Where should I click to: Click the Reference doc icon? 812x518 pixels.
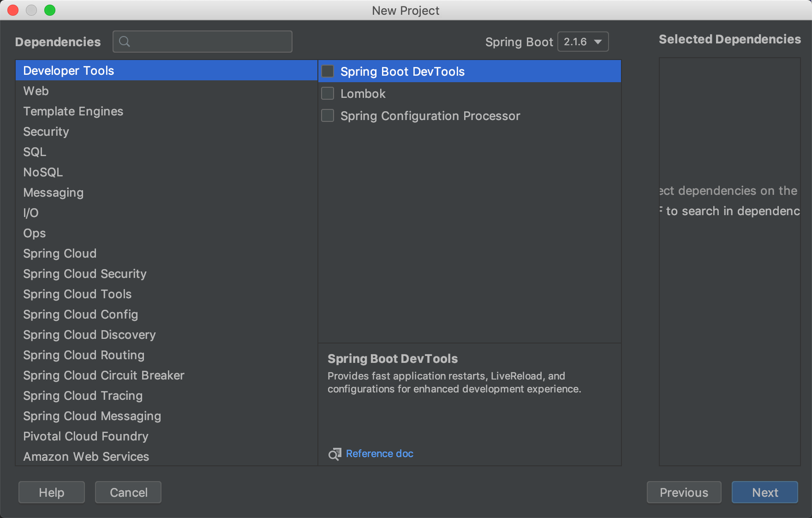334,454
